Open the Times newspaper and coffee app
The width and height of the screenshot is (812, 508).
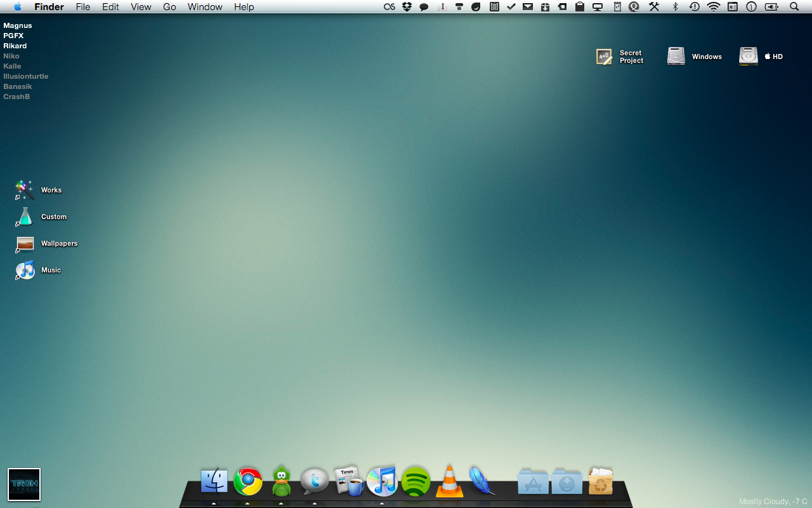click(x=348, y=480)
